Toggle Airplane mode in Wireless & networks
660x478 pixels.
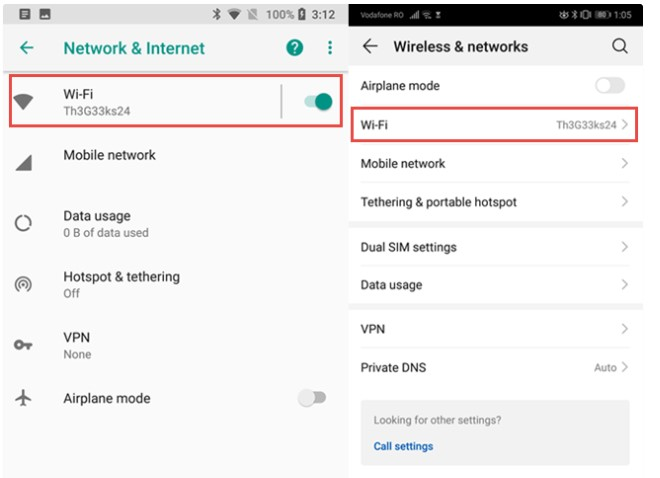pos(609,86)
